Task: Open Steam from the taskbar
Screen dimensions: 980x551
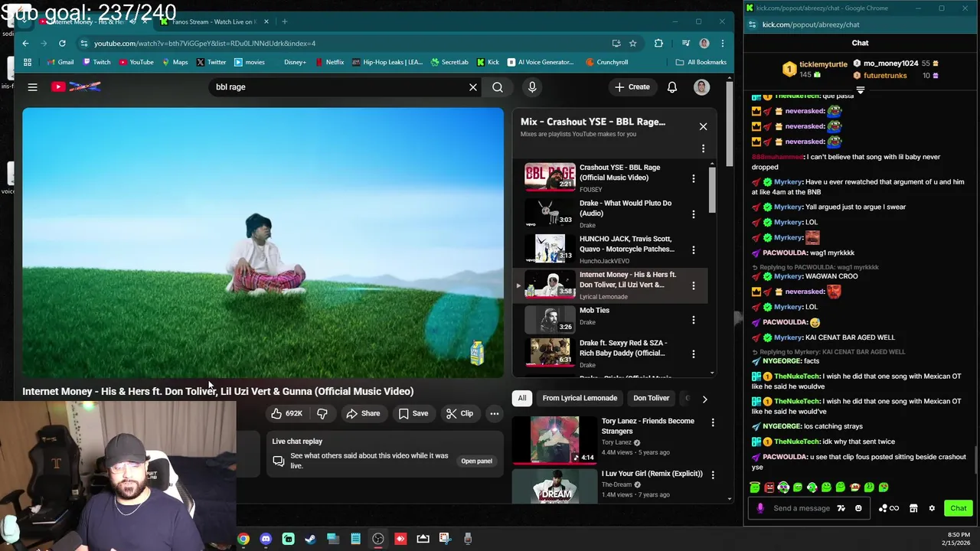Action: [x=310, y=539]
